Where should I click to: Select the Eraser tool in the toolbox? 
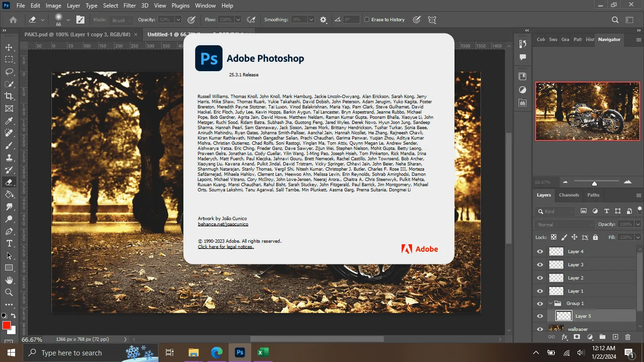[9, 182]
